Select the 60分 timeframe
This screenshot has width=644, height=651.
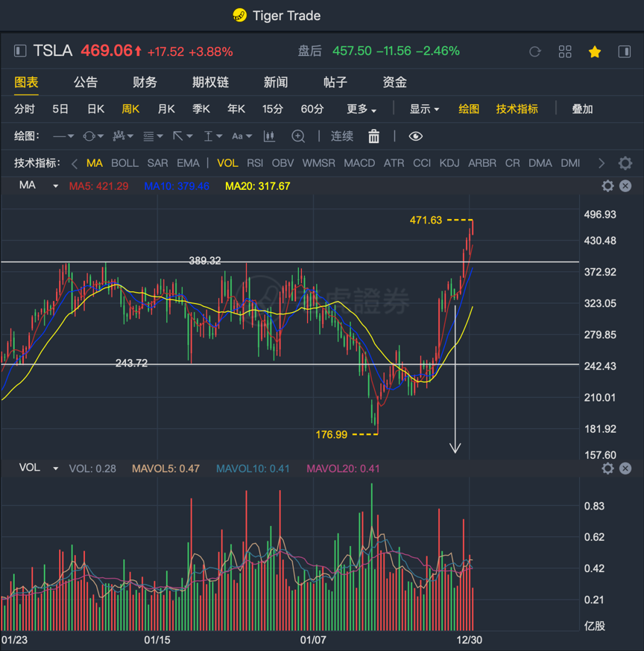click(312, 109)
